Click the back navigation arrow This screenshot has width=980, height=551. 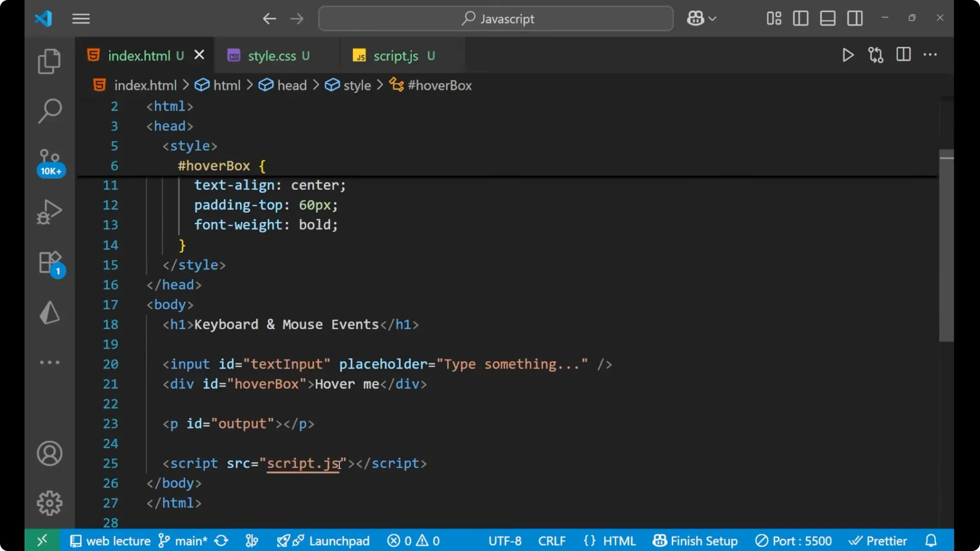coord(269,18)
